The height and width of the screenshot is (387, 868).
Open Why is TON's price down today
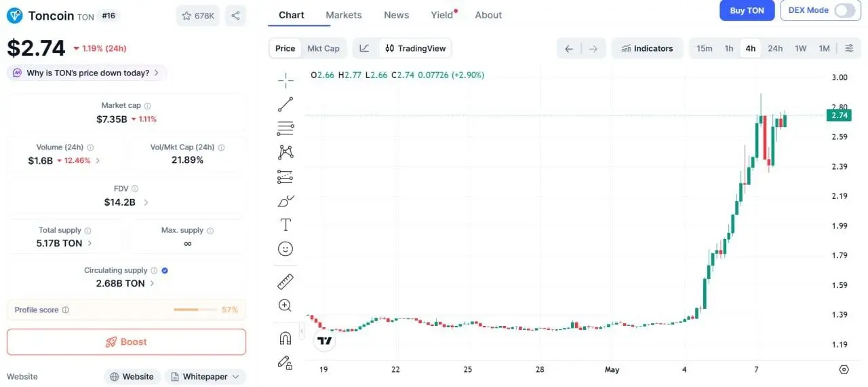pyautogui.click(x=87, y=73)
